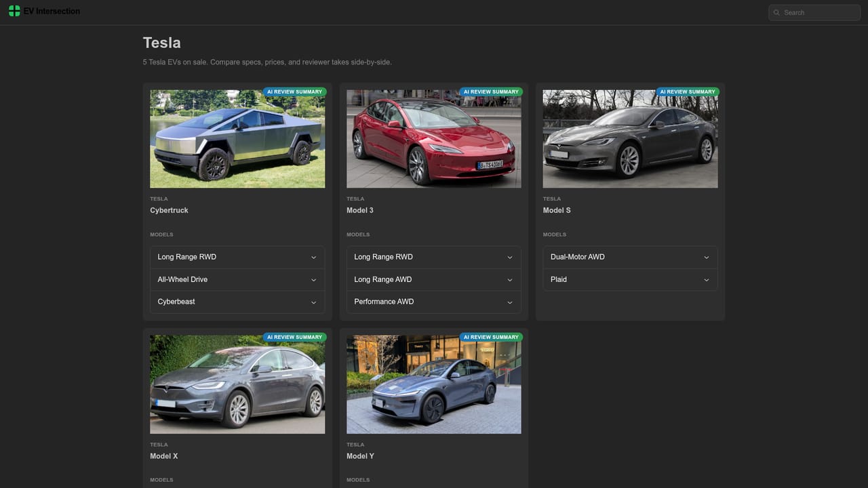Expand Model 3 Performance AWD row
Viewport: 868px width, 488px height.
(434, 302)
